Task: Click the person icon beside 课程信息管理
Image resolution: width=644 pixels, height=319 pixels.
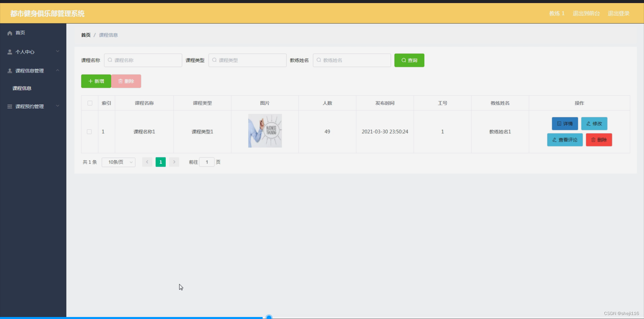Action: point(9,71)
